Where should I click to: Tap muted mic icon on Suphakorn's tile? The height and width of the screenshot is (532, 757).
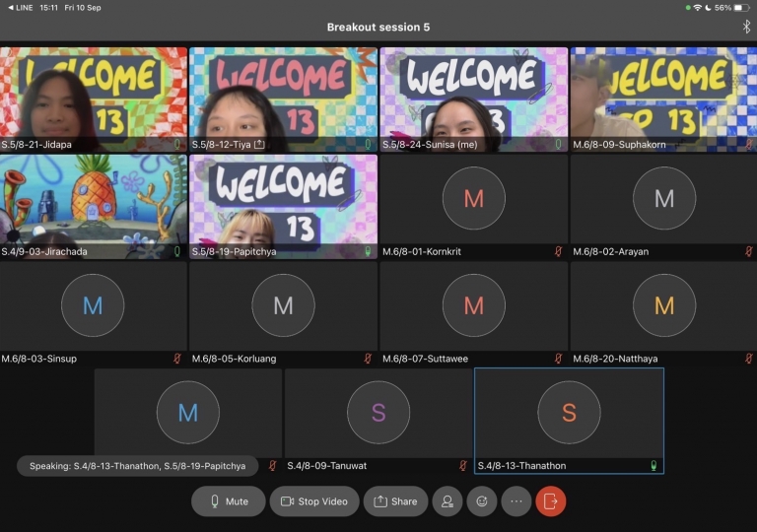[749, 144]
